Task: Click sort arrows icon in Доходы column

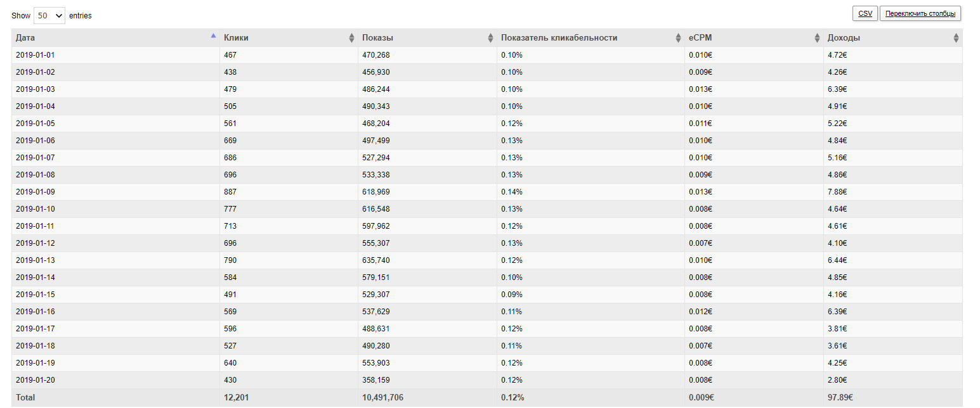Action: click(x=956, y=38)
